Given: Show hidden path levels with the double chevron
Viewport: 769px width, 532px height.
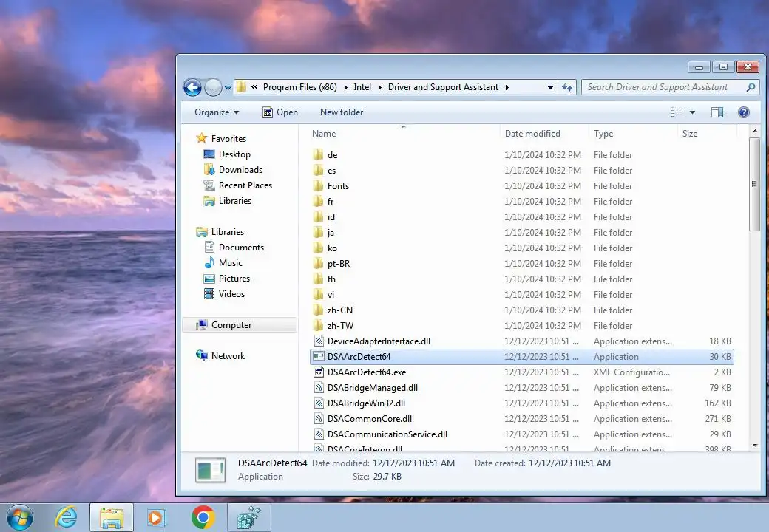Looking at the screenshot, I should click(254, 87).
